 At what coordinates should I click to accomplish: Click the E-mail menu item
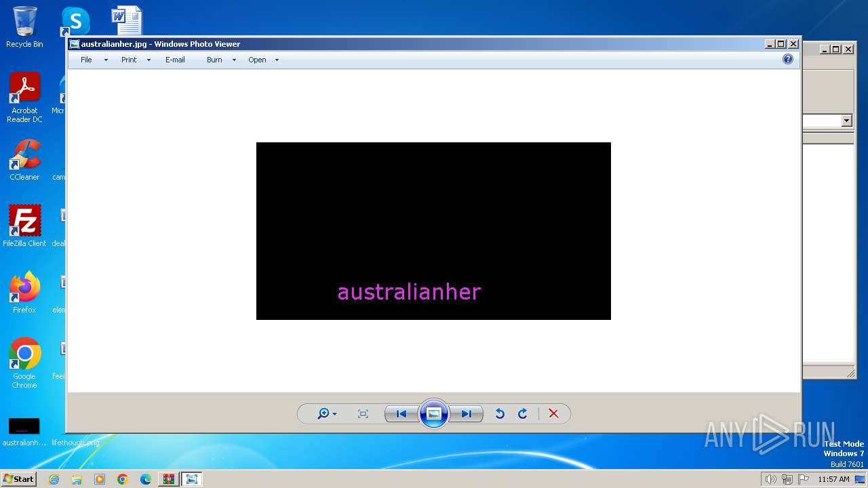(175, 60)
